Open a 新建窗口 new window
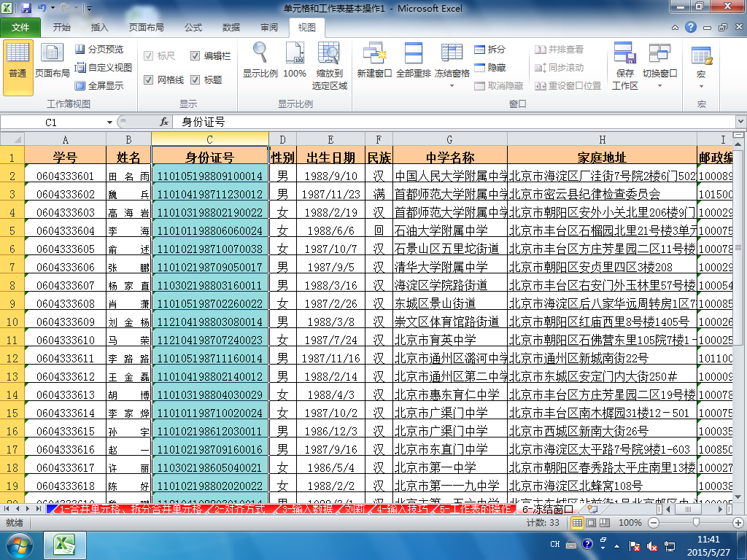747x560 pixels. 374,61
